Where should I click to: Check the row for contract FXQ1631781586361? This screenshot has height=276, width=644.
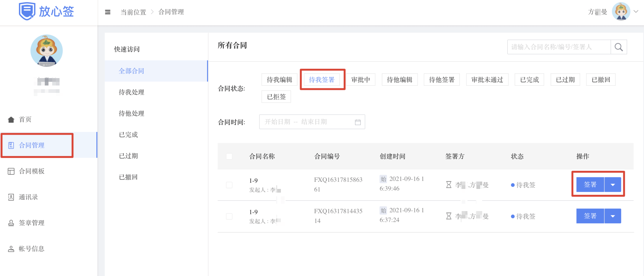229,185
